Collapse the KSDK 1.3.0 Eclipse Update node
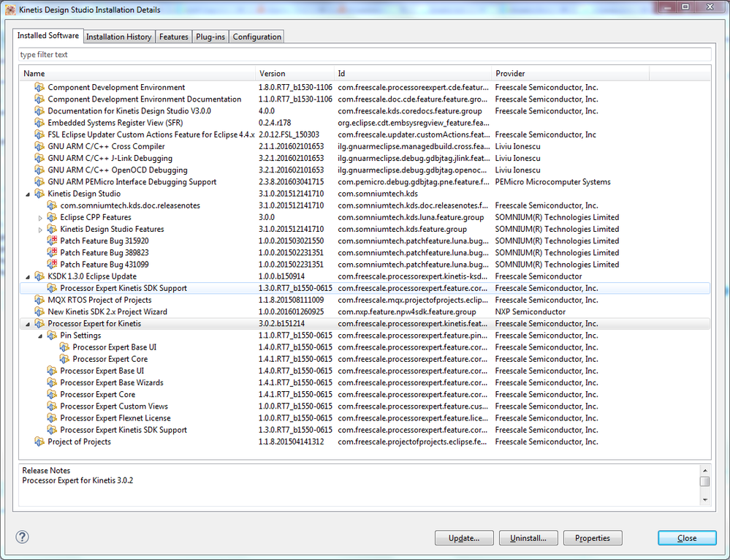The height and width of the screenshot is (560, 730). click(28, 277)
